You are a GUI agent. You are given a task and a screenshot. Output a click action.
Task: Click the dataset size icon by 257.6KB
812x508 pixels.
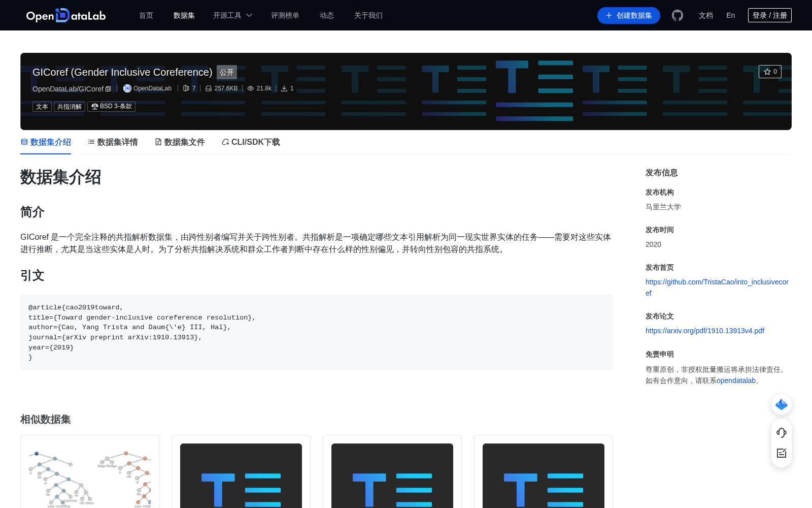coord(209,88)
